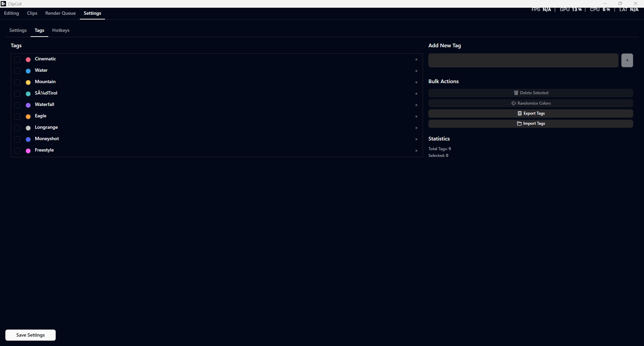Remove the Moneyshot tag using X icon
This screenshot has width=644, height=346.
click(x=416, y=139)
